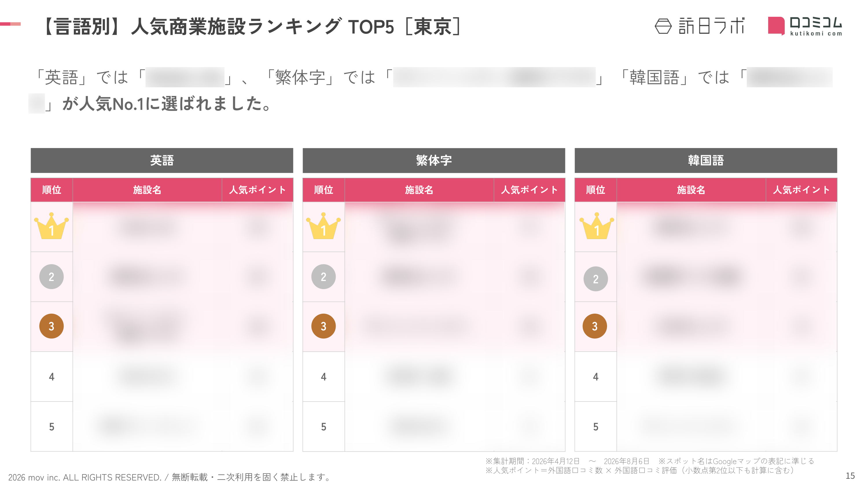Click the page number 15

(x=850, y=476)
